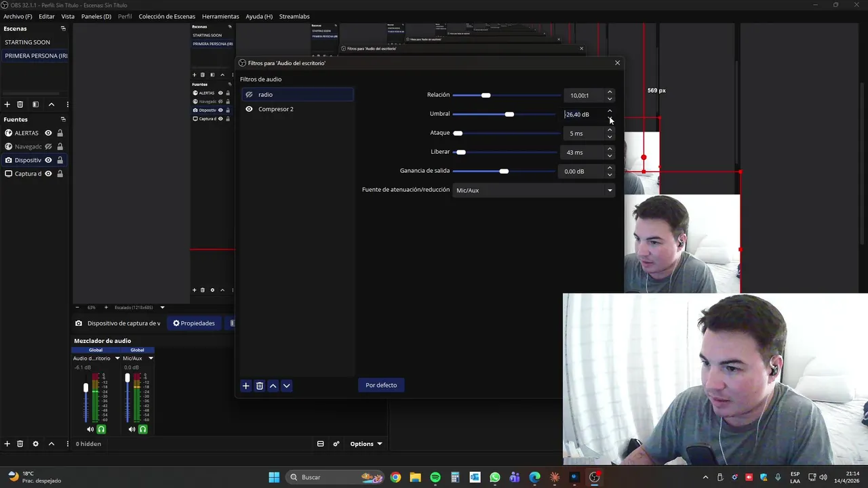Open Spotify from the taskbar
868x488 pixels.
point(435,477)
